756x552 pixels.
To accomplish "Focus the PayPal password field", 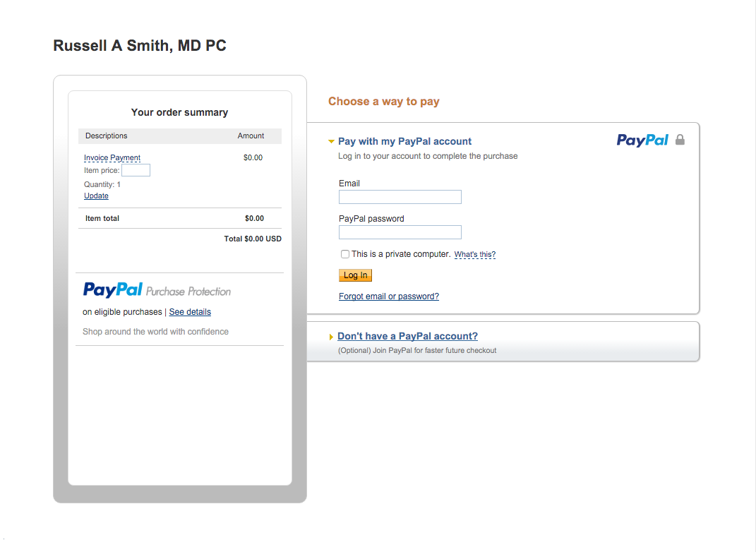I will (400, 232).
